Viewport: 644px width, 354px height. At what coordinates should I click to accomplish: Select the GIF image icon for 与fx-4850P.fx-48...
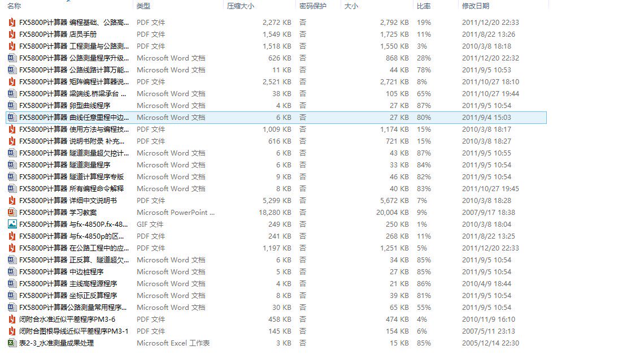coord(12,225)
